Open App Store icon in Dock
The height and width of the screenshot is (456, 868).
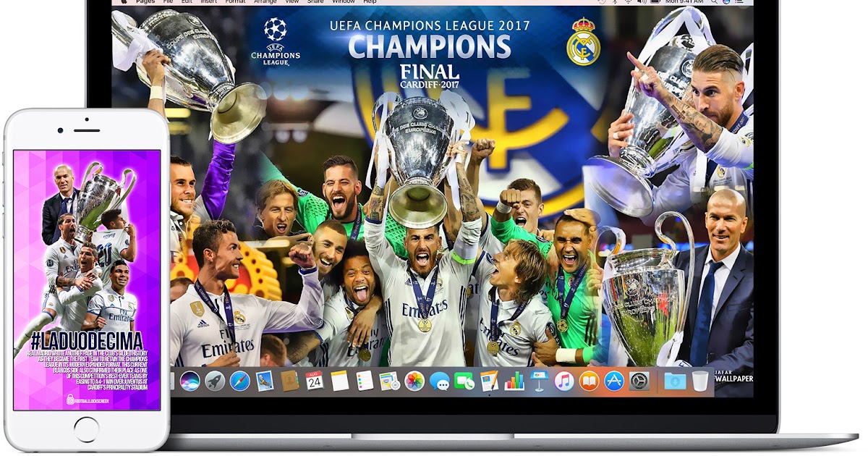(x=614, y=381)
